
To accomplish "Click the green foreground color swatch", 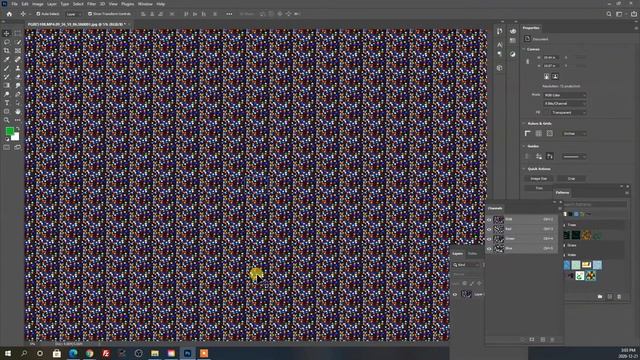I will [9, 131].
